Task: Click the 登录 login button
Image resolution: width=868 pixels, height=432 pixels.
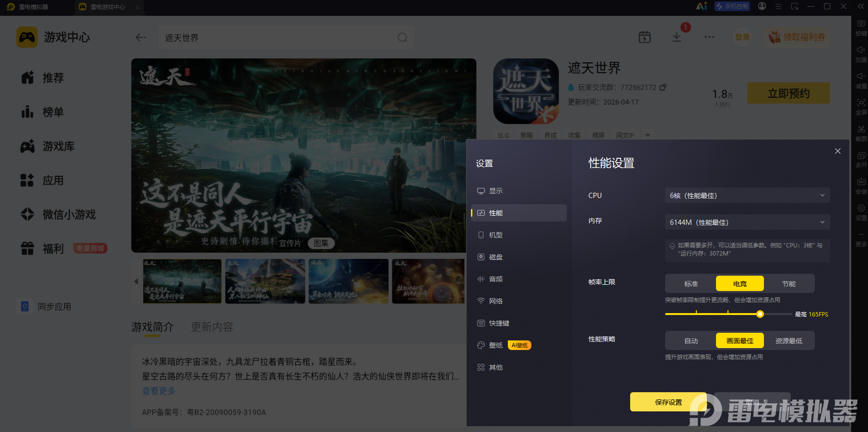Action: (742, 37)
